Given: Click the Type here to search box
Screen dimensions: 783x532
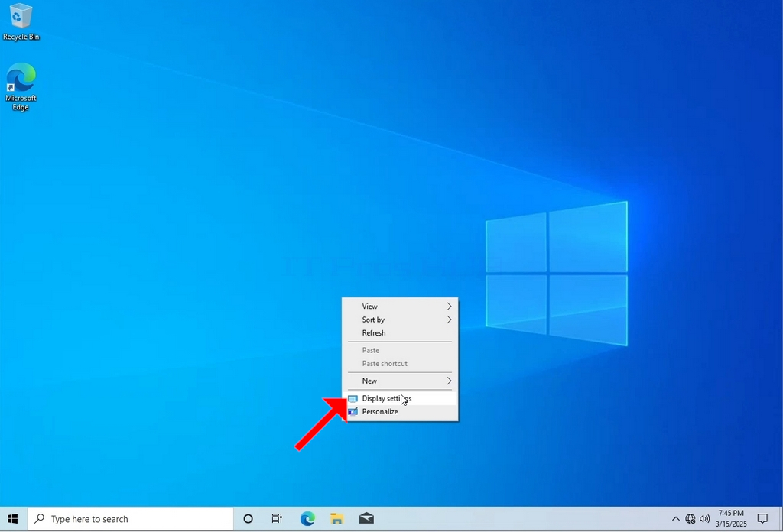Looking at the screenshot, I should point(131,519).
